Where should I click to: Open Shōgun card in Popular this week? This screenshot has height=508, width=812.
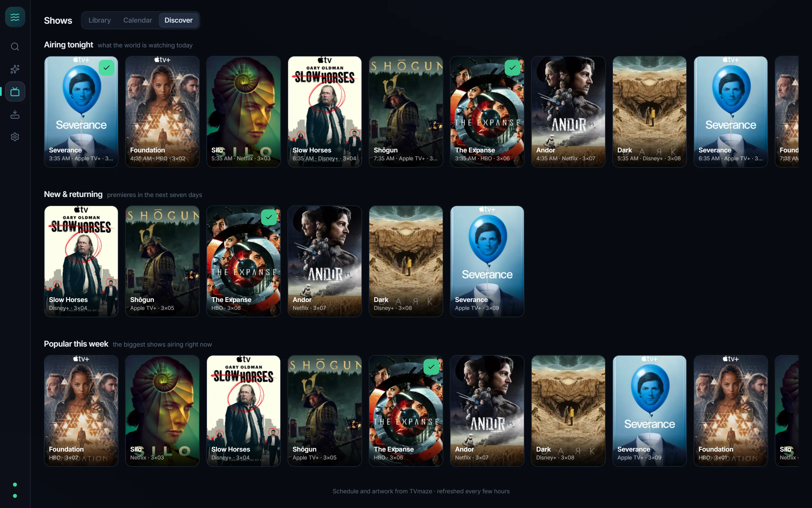click(x=325, y=411)
